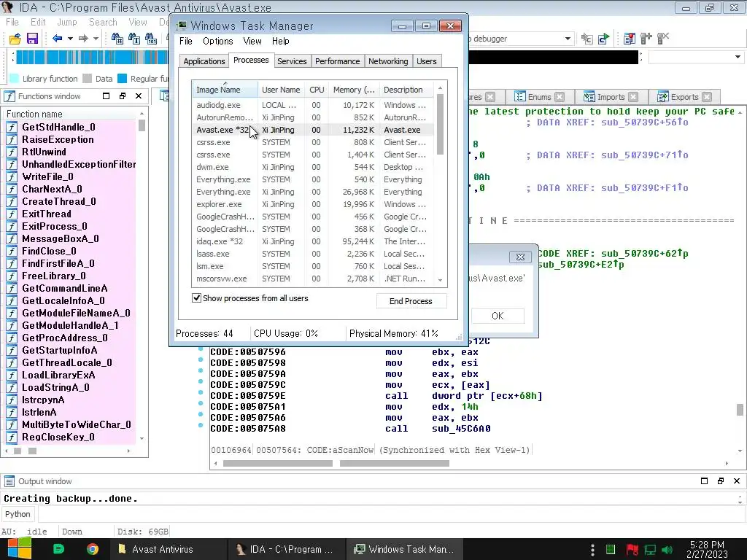This screenshot has width=747, height=560.
Task: Open the Users tab in Task Manager
Action: (x=426, y=61)
